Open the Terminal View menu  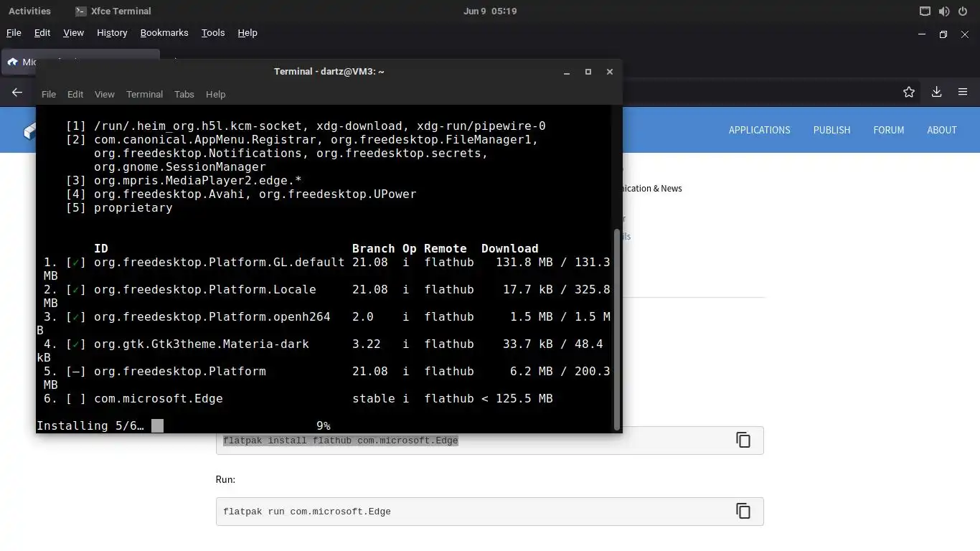click(x=105, y=94)
